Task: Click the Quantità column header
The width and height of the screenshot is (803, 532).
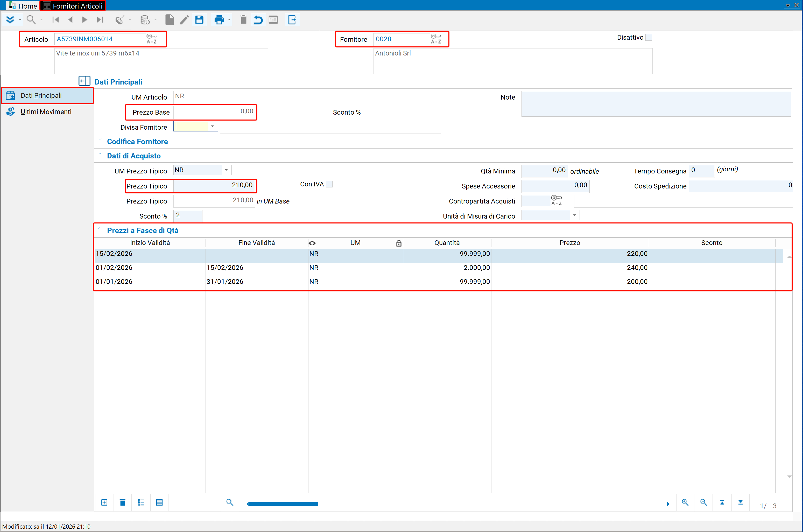Action: tap(447, 243)
